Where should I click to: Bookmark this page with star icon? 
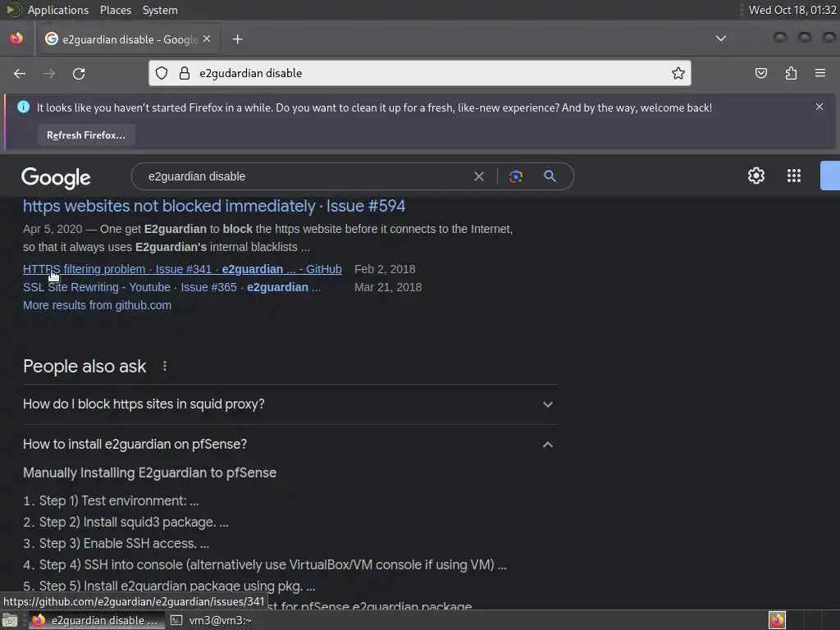coord(678,73)
